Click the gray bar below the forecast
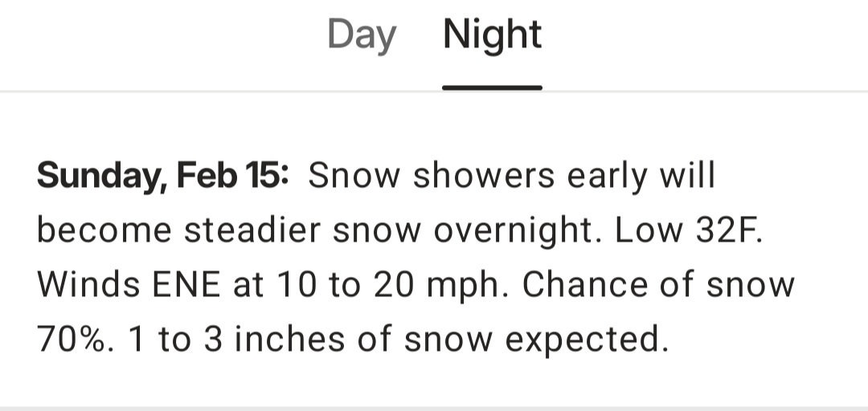This screenshot has height=411, width=868. click(434, 407)
